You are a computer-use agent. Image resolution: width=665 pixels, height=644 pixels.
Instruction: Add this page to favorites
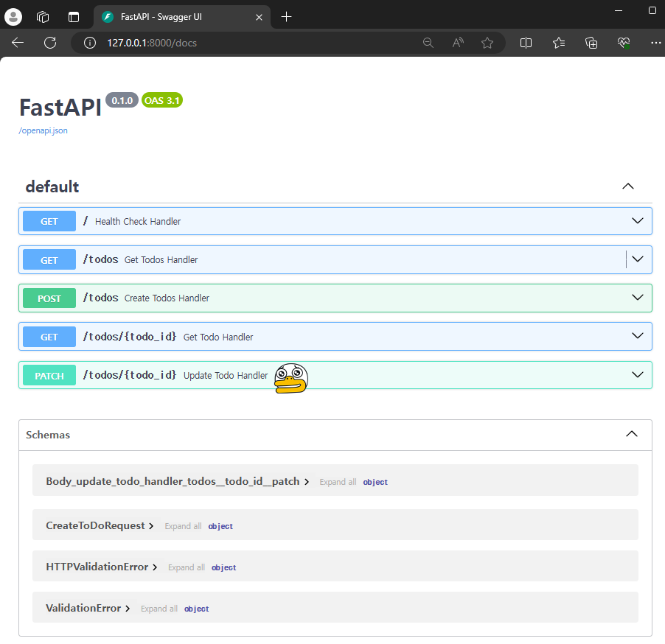click(487, 43)
